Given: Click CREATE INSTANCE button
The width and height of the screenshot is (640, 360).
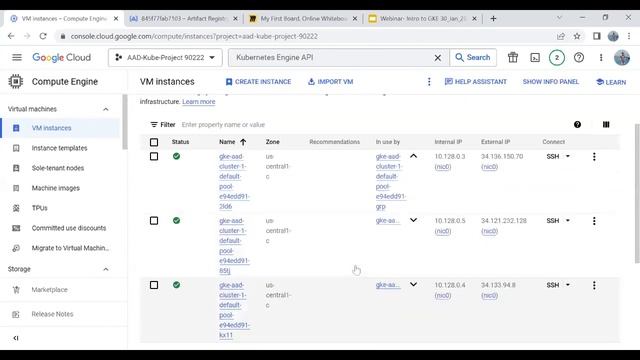Looking at the screenshot, I should (x=258, y=82).
